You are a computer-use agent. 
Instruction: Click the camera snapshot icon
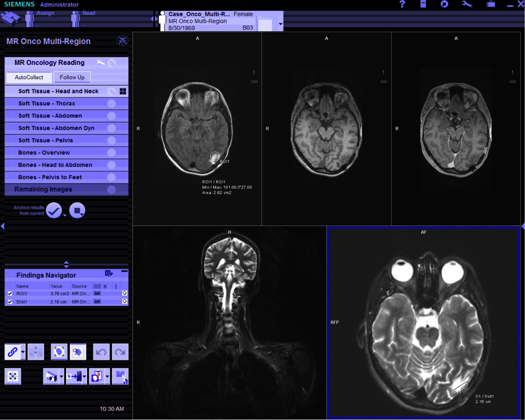coord(52,376)
